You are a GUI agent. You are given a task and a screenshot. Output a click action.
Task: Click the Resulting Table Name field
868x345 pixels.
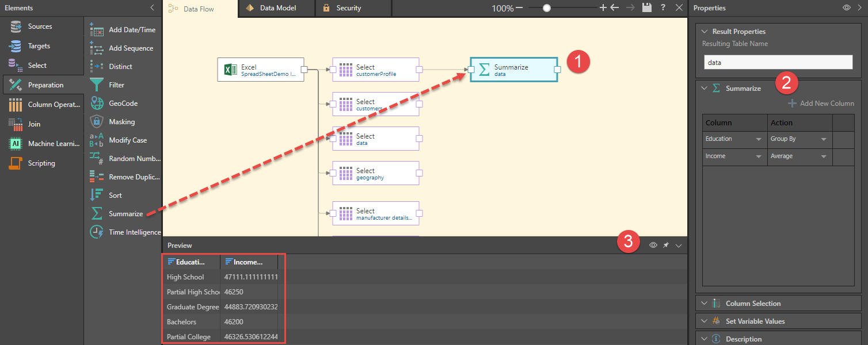(778, 62)
